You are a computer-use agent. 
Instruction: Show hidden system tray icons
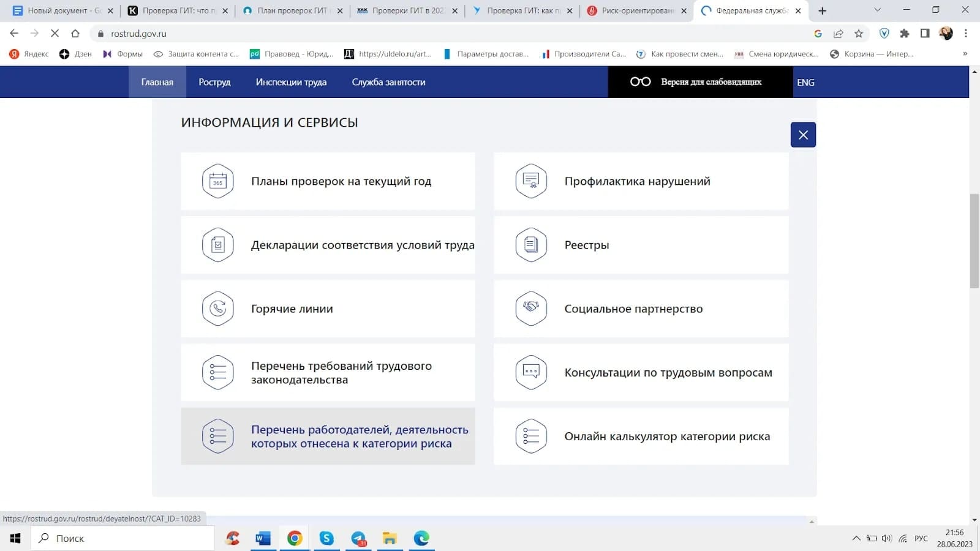tap(856, 539)
